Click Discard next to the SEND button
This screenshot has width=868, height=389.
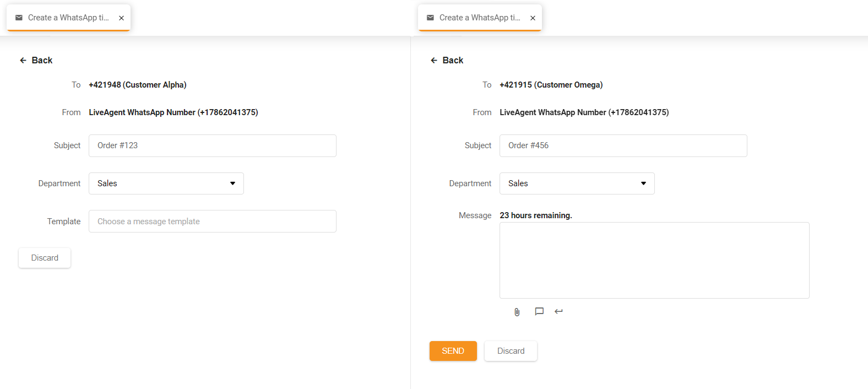(x=511, y=351)
